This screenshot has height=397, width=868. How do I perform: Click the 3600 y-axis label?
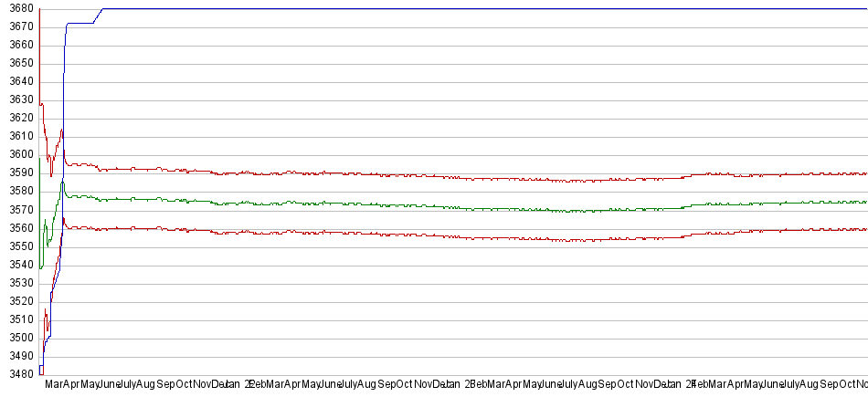point(21,154)
